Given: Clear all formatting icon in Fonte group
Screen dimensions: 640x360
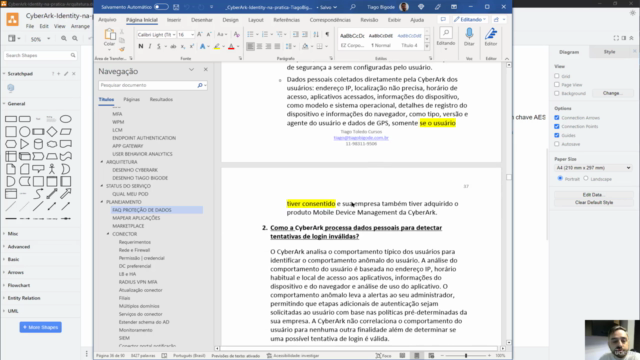Looking at the screenshot, I should click(236, 35).
